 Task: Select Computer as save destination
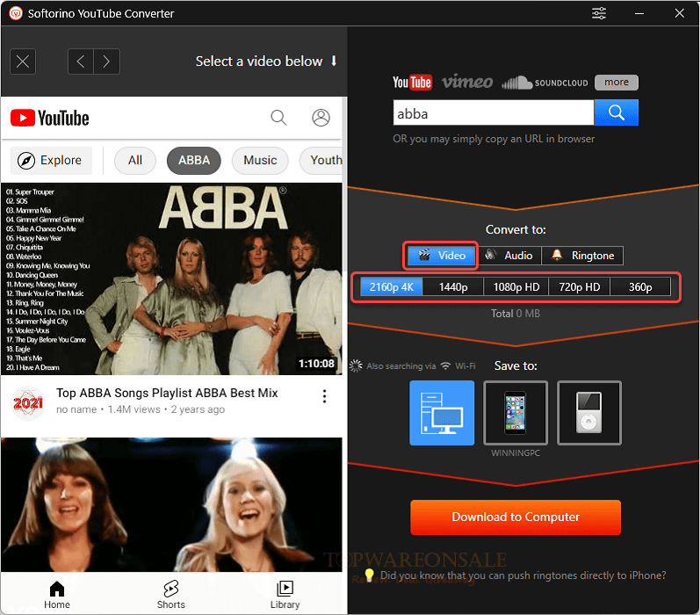click(x=442, y=413)
